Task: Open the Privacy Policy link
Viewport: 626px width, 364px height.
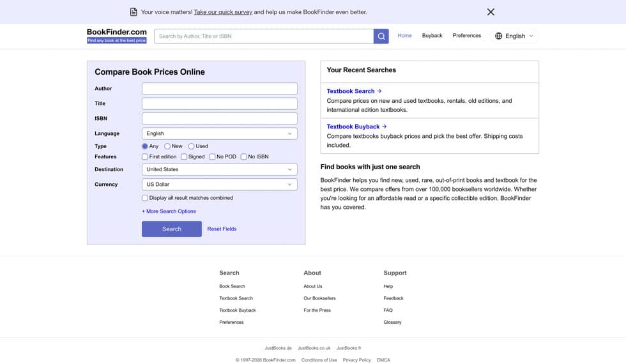Action: pos(356,360)
